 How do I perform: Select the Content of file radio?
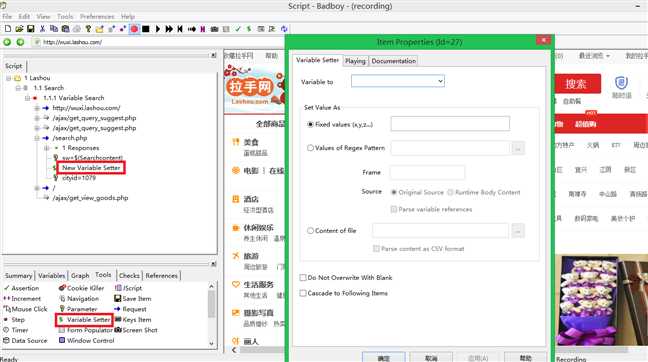pyautogui.click(x=310, y=231)
